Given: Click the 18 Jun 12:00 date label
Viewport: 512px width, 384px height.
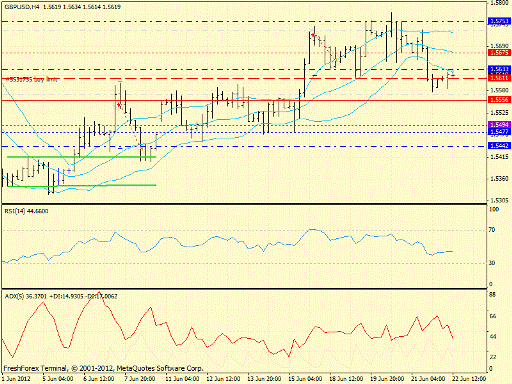Looking at the screenshot, I should tap(346, 379).
